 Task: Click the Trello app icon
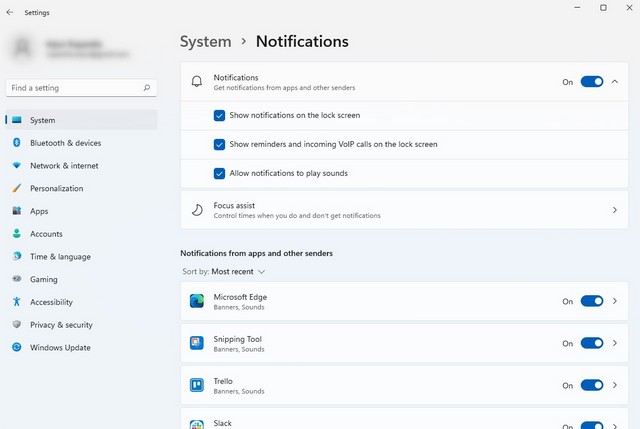197,385
